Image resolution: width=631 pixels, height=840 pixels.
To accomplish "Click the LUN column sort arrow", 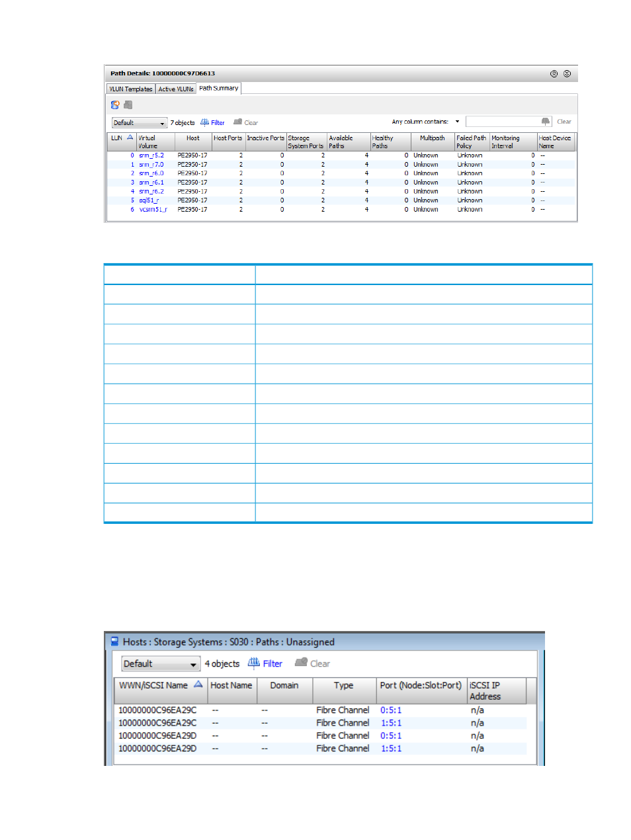I will [x=130, y=138].
